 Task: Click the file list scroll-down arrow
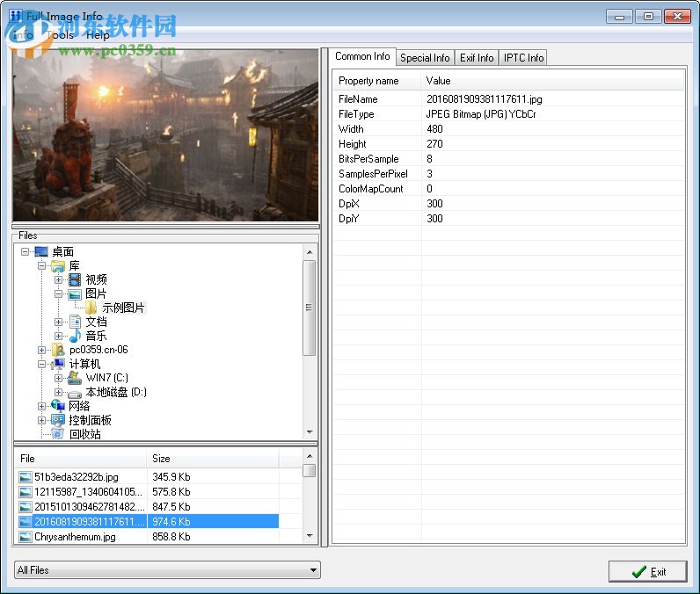coord(310,536)
